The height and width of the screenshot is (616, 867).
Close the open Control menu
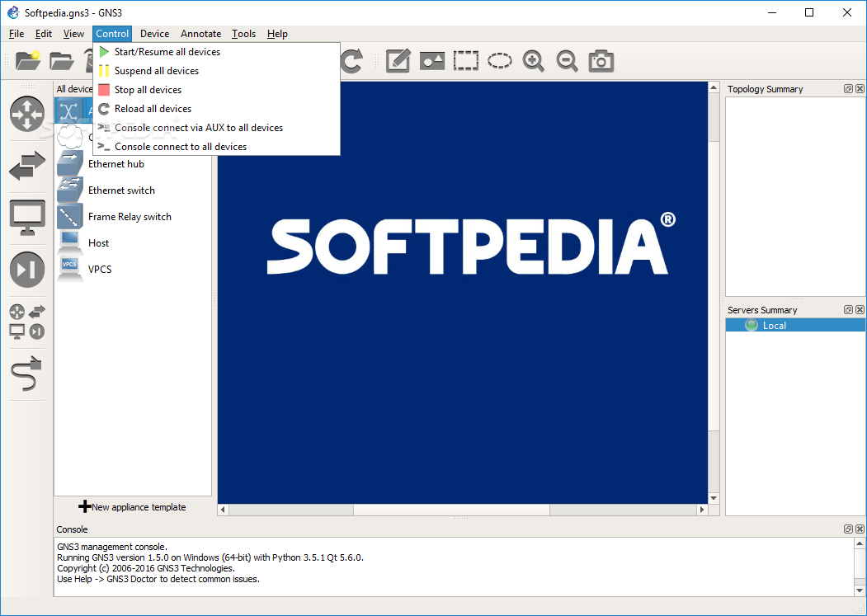tap(112, 34)
